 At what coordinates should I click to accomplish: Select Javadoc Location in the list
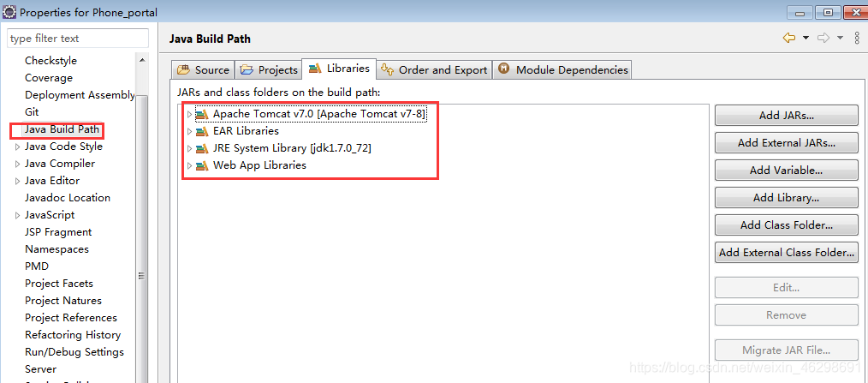coord(68,199)
